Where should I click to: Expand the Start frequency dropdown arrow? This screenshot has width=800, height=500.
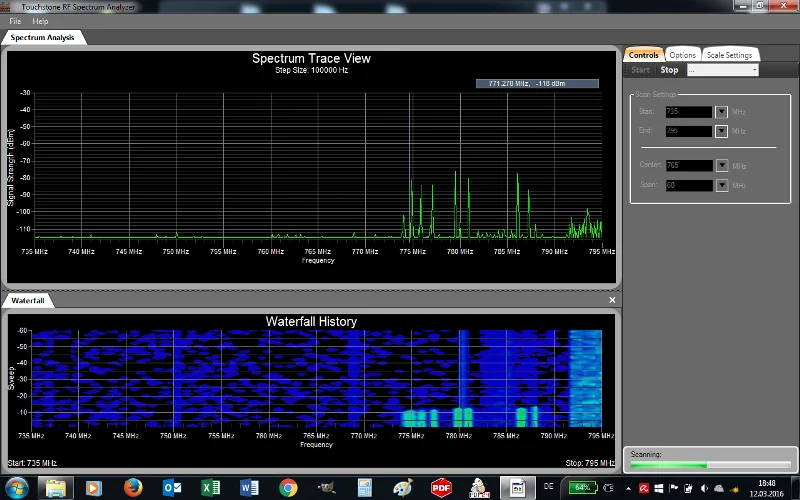click(721, 112)
